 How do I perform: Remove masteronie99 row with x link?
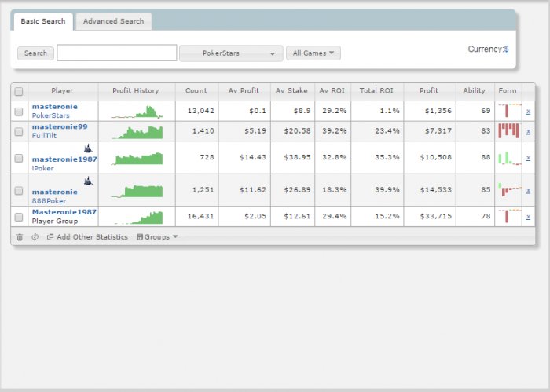(x=528, y=131)
